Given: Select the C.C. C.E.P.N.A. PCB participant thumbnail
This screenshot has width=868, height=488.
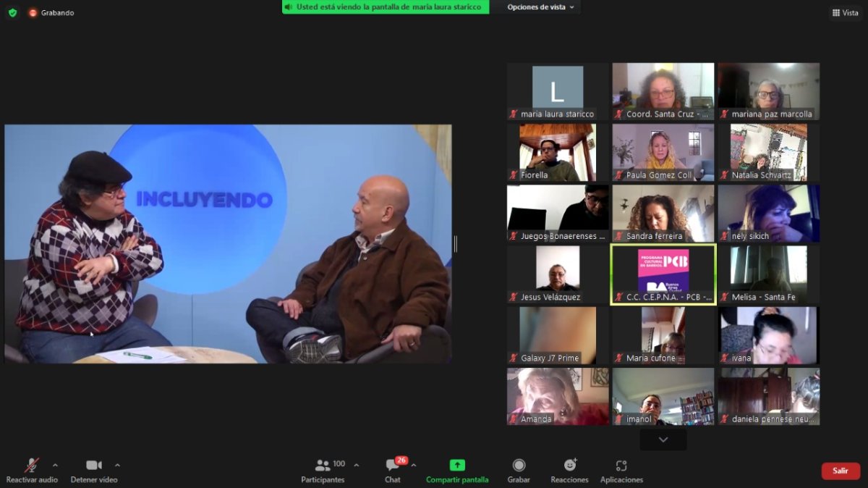Looking at the screenshot, I should pyautogui.click(x=663, y=274).
